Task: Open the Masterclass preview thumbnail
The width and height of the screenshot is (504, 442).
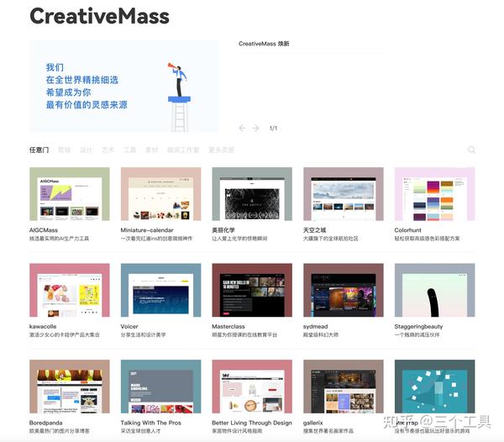Action: click(x=252, y=290)
